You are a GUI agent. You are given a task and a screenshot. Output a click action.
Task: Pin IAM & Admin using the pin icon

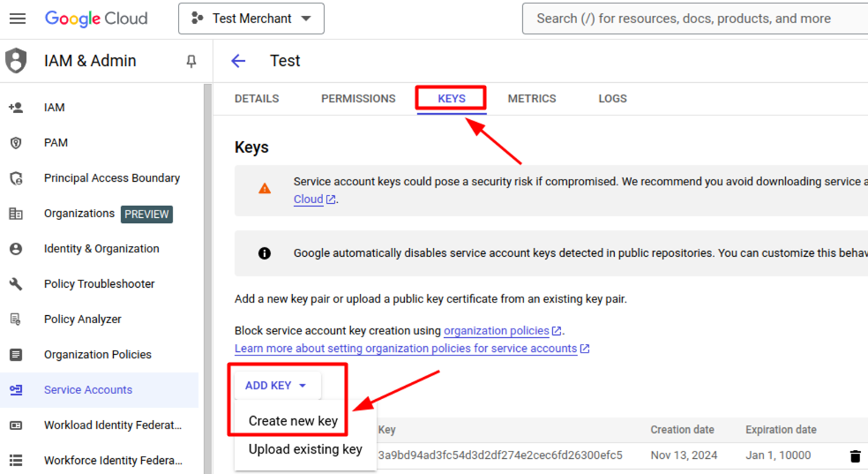point(191,61)
